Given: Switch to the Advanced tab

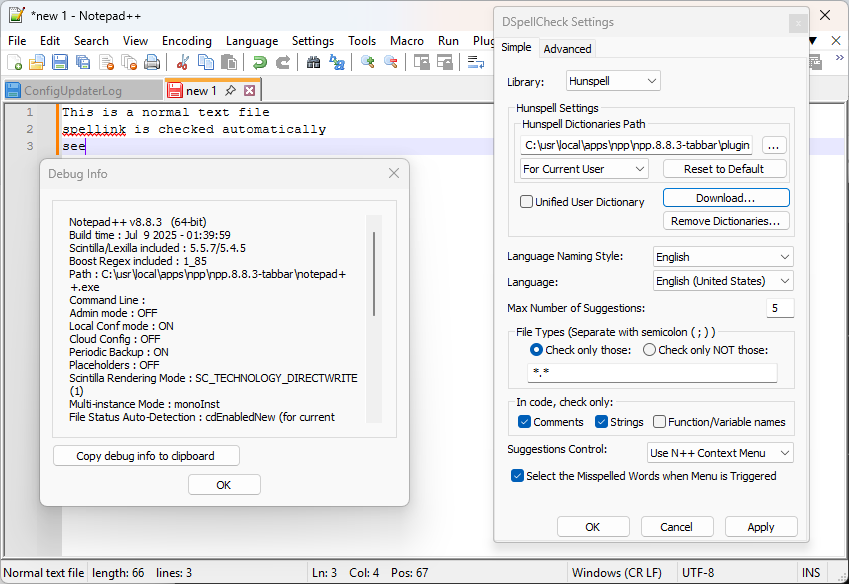Looking at the screenshot, I should [x=567, y=49].
